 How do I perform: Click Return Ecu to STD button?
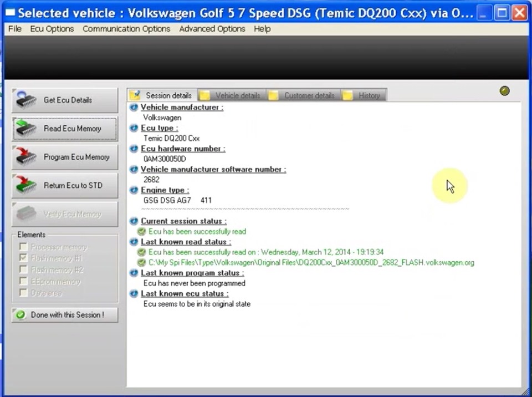(x=65, y=185)
